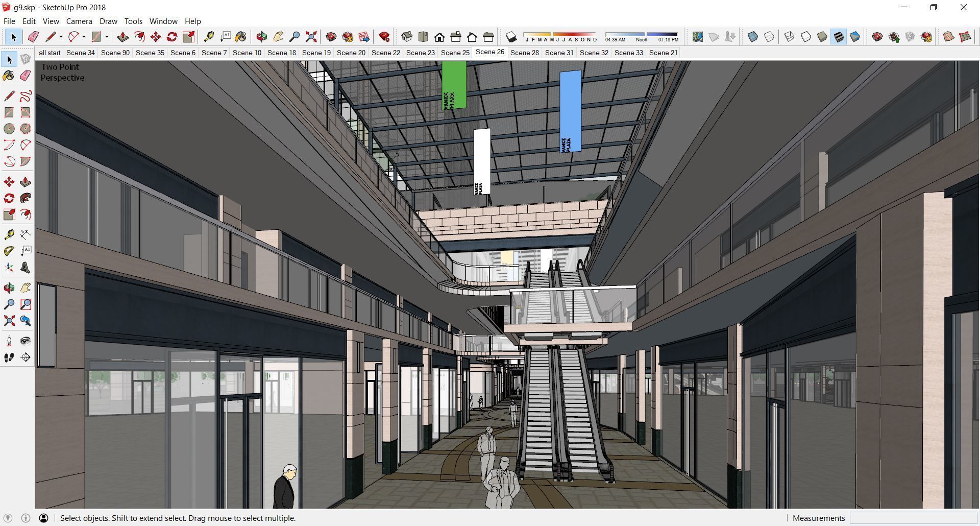980x526 pixels.
Task: Select the Position Camera tool
Action: [x=9, y=341]
